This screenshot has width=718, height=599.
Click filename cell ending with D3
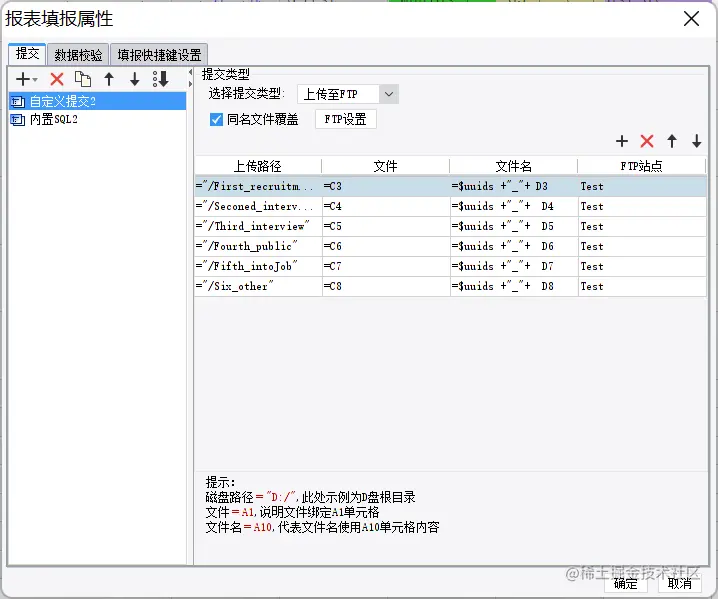(514, 186)
